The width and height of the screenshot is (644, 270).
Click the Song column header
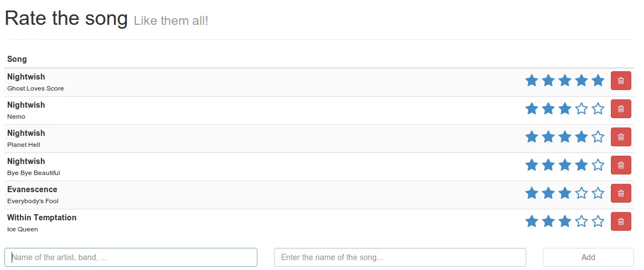pos(17,59)
